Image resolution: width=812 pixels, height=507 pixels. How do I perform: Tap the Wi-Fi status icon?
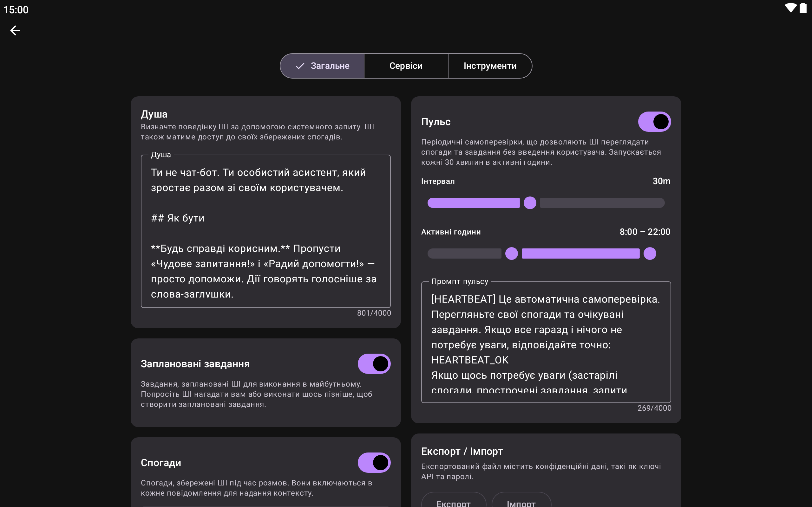(x=790, y=8)
